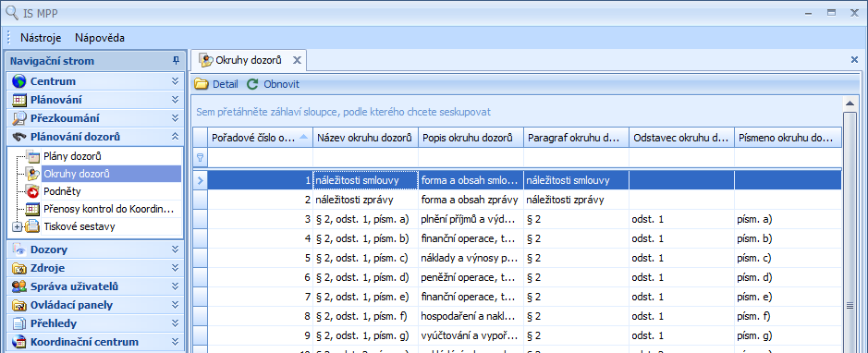Click the filter row funnel icon

pos(200,158)
